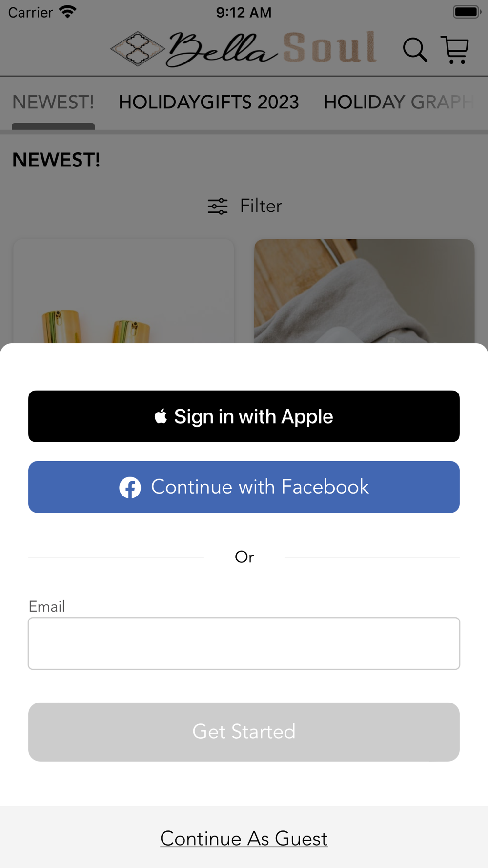Tap the Bella Soul logo

(244, 49)
